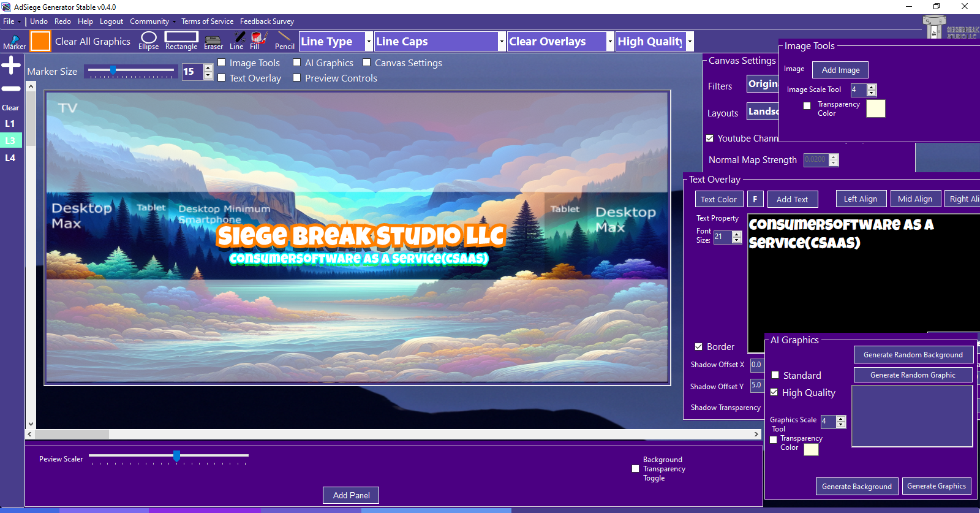Screen dimensions: 980x513
Task: Expand the Clear Overlays dropdown
Action: point(610,42)
